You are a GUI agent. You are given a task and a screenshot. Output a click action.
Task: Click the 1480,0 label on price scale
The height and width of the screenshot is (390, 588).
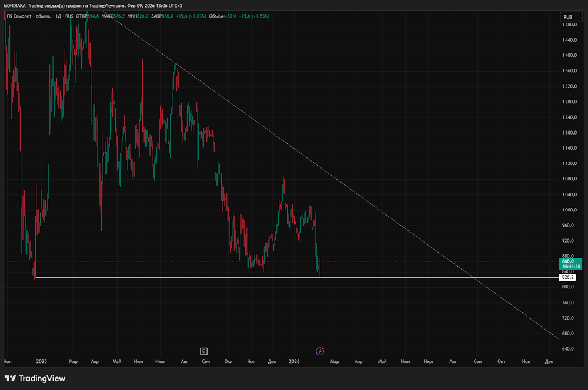(569, 25)
